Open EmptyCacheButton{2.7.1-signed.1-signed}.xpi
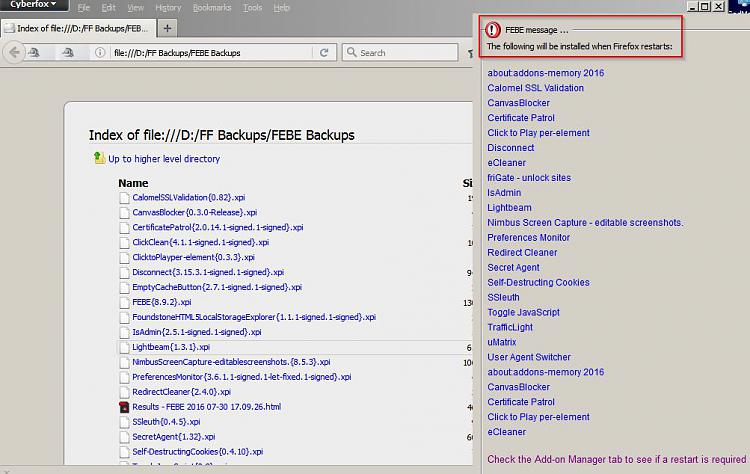Viewport: 750px width, 474px height. pos(217,287)
